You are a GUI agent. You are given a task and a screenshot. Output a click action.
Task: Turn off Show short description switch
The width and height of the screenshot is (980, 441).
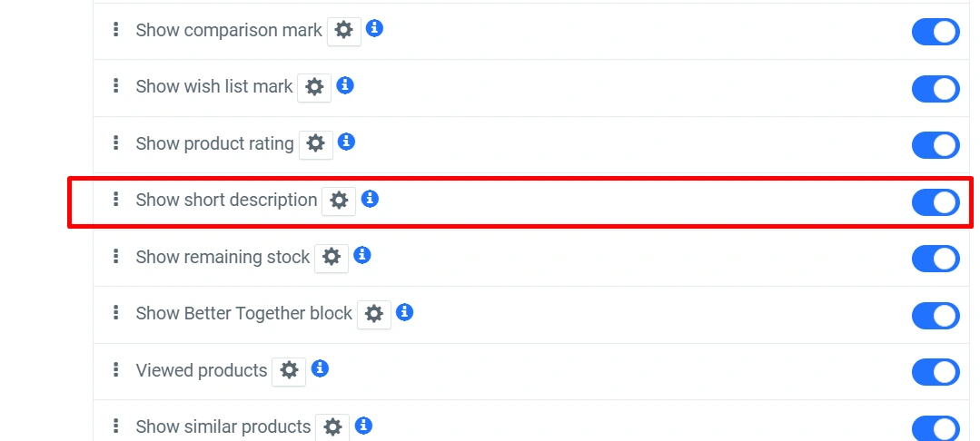(x=935, y=201)
